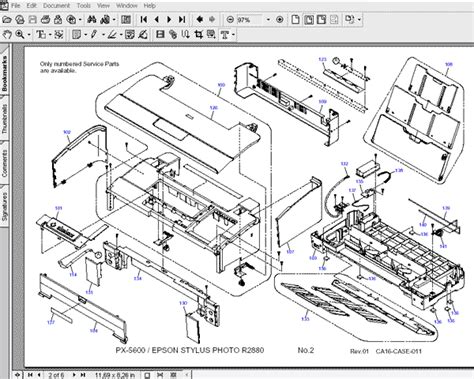The height and width of the screenshot is (379, 474).
Task: Click the binoculars Search icon
Action: pos(91,20)
